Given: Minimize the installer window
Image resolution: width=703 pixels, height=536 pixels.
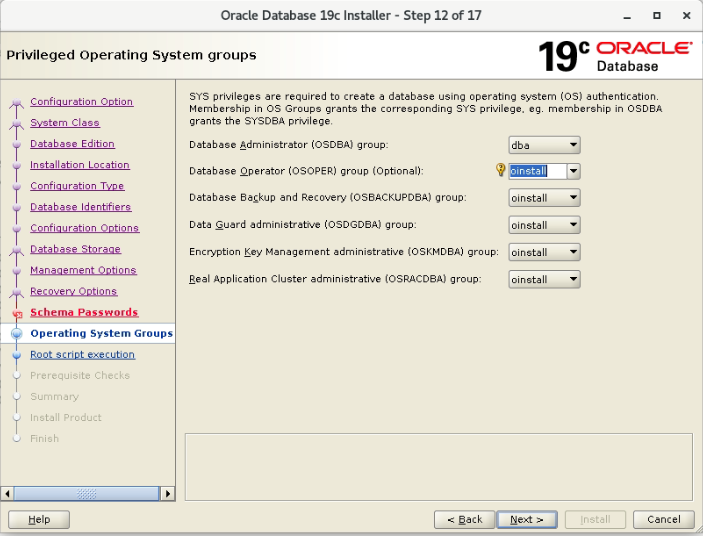Looking at the screenshot, I should [627, 16].
